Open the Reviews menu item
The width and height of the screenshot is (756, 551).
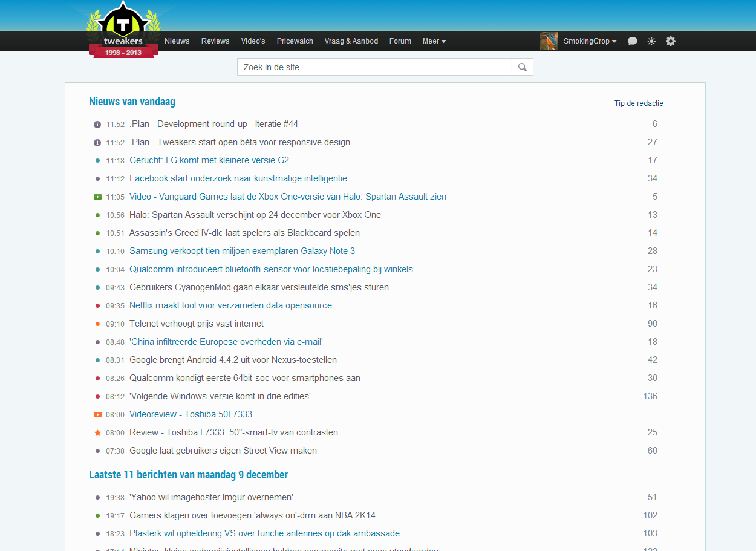(215, 41)
